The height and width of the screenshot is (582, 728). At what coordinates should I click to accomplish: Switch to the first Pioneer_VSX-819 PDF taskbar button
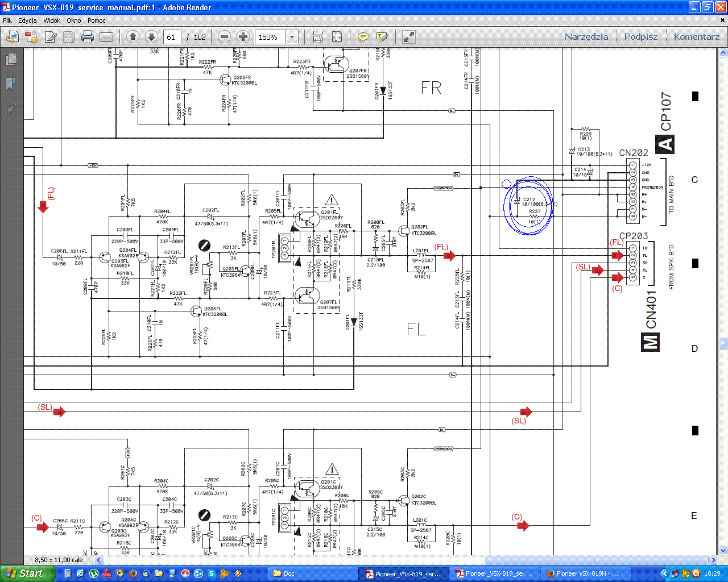pos(403,573)
